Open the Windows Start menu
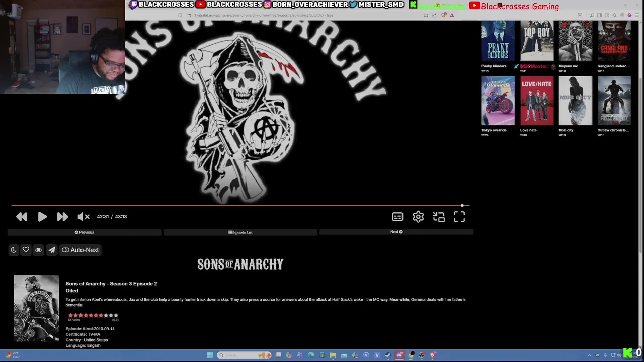This screenshot has height=362, width=644. point(210,355)
